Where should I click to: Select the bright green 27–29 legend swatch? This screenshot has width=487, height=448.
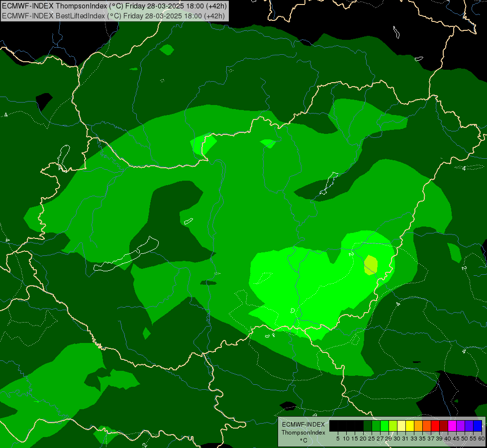point(385,426)
